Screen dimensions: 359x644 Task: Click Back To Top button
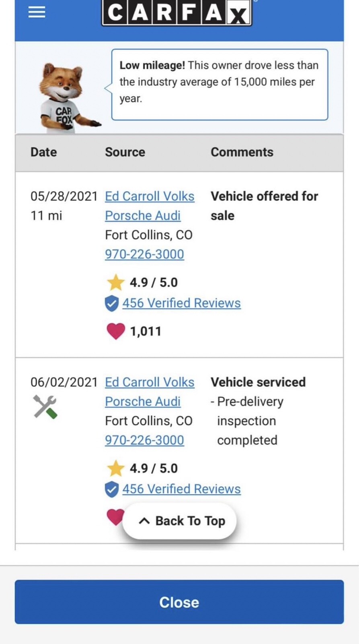179,521
